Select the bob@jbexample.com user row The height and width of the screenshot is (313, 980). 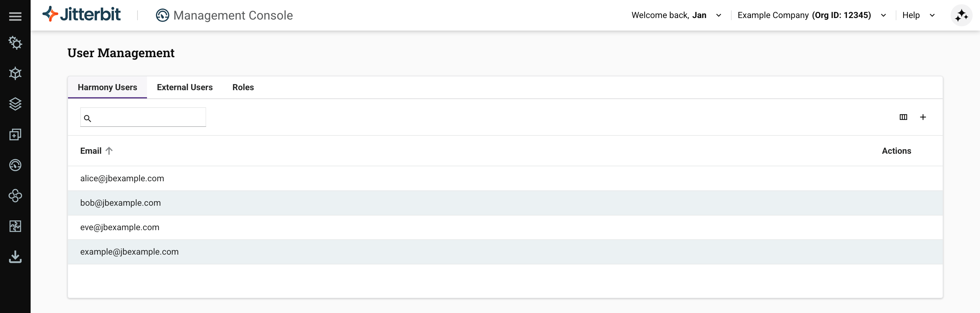point(121,203)
